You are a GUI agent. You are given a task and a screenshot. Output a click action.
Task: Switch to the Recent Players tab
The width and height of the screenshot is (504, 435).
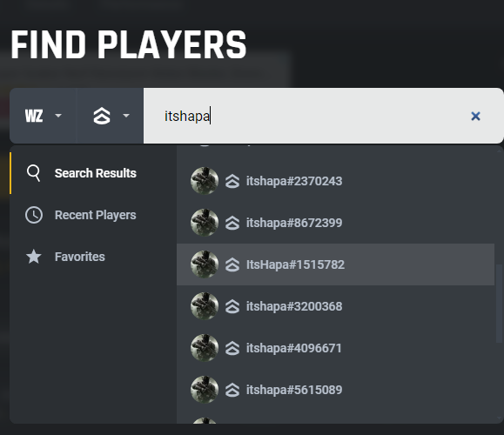(93, 215)
